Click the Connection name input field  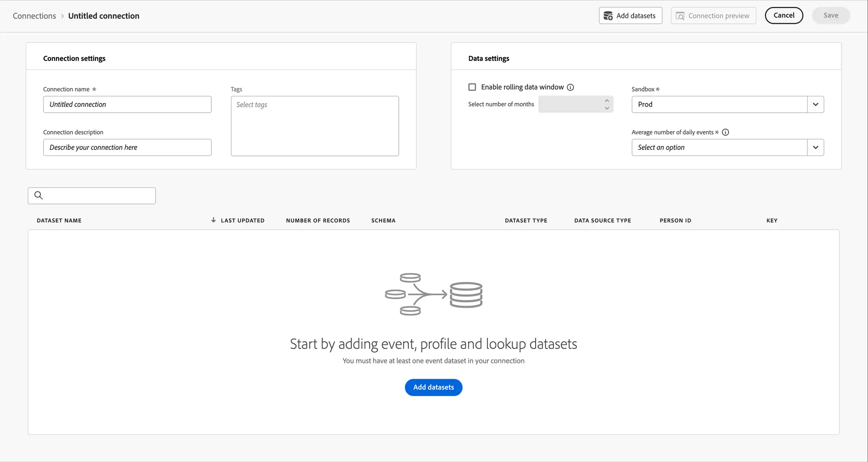(x=127, y=104)
